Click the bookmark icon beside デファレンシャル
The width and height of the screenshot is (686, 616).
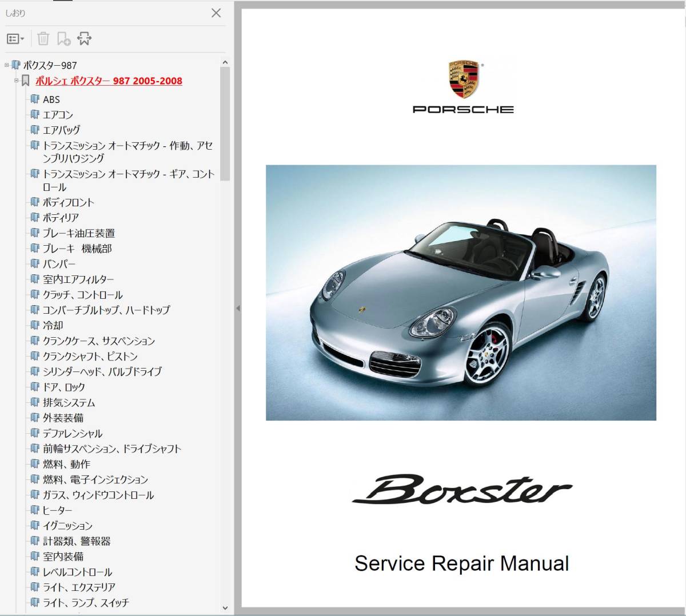35,433
